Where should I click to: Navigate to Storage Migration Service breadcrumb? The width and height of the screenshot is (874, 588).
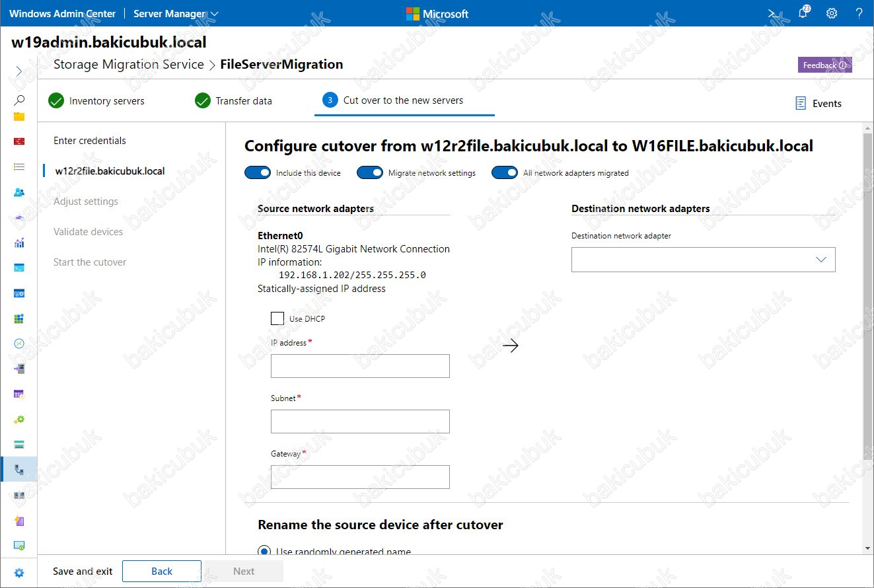[x=129, y=65]
